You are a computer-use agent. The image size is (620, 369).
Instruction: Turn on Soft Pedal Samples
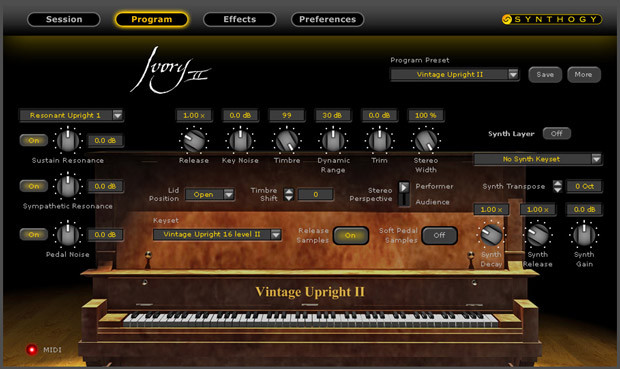pos(439,235)
